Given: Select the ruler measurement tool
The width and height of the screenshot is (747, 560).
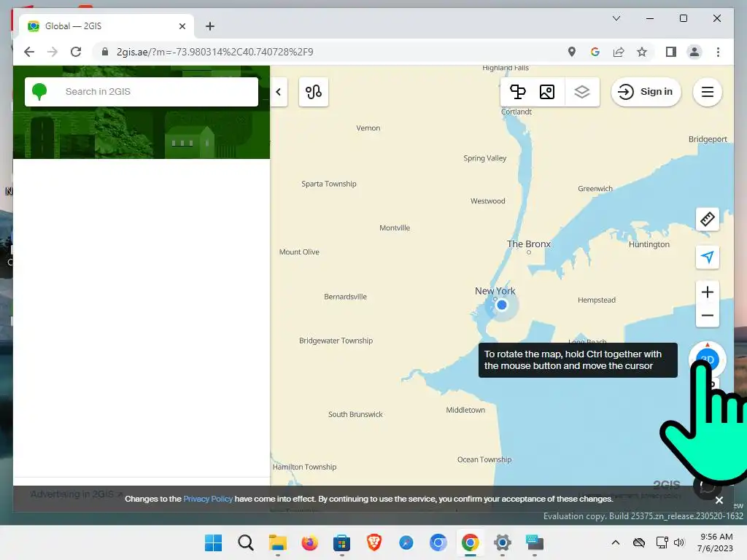Looking at the screenshot, I should click(x=708, y=219).
